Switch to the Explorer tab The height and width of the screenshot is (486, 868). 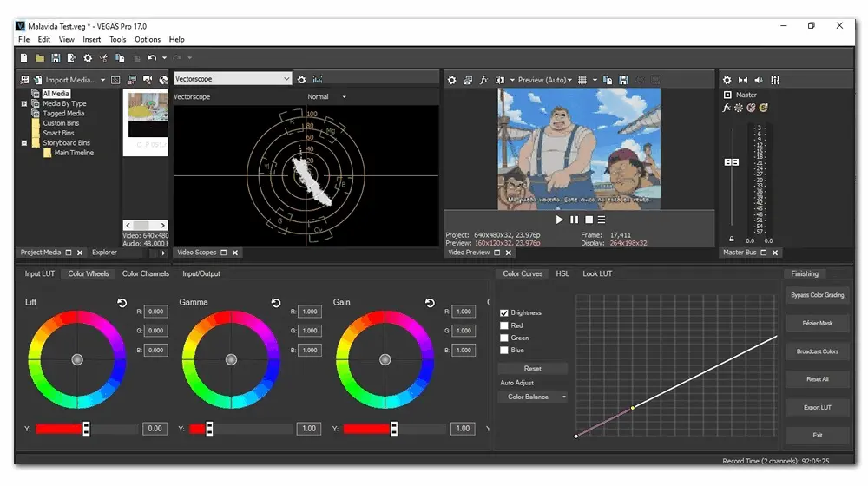[105, 253]
